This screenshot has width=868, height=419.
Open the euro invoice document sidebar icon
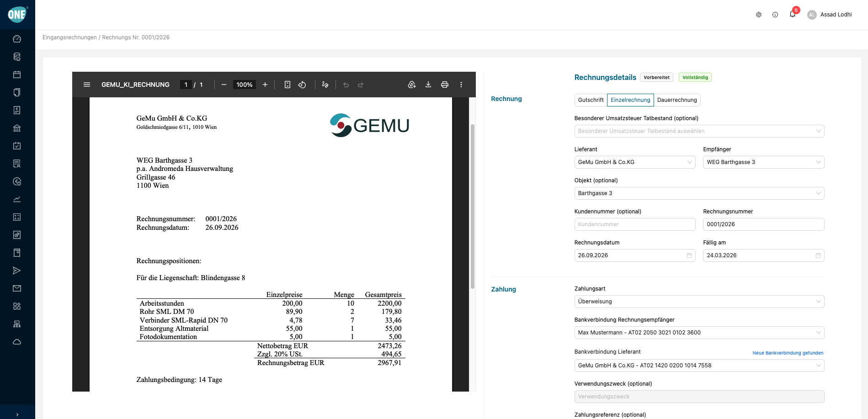coord(17,110)
